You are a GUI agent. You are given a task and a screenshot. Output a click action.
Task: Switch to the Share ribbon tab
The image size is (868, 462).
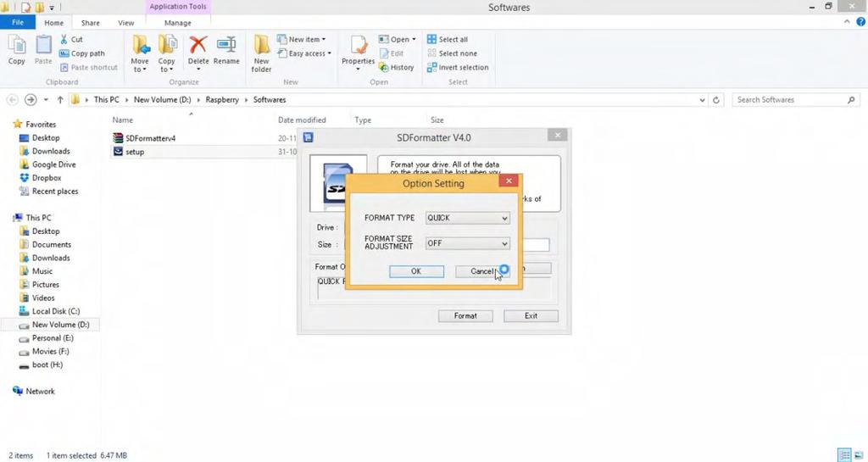pos(90,23)
